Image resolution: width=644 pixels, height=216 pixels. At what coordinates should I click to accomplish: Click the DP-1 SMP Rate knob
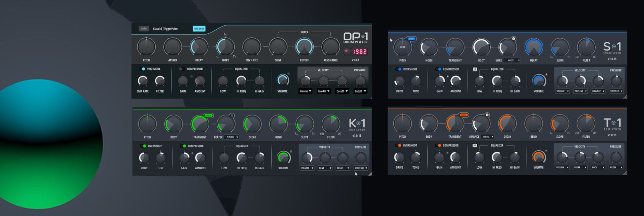tap(143, 81)
